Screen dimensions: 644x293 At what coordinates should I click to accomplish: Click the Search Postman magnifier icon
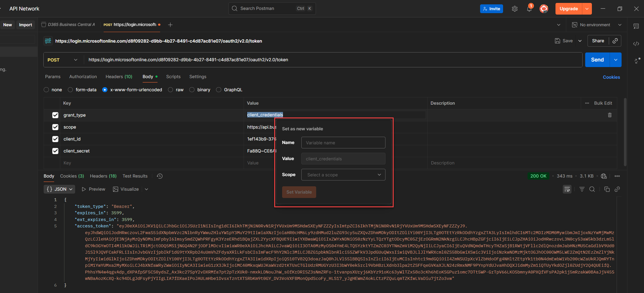[234, 8]
